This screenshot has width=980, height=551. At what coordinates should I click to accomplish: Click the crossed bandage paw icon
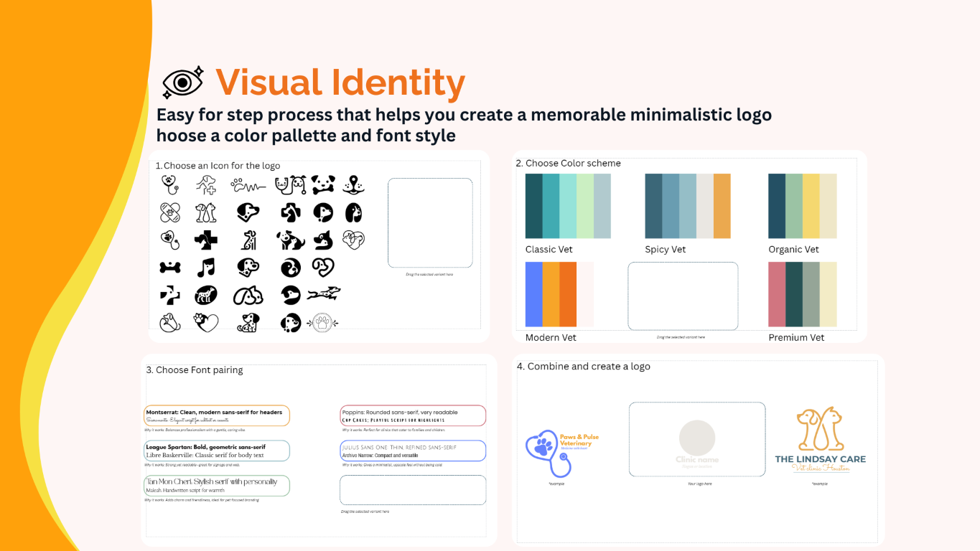[170, 212]
